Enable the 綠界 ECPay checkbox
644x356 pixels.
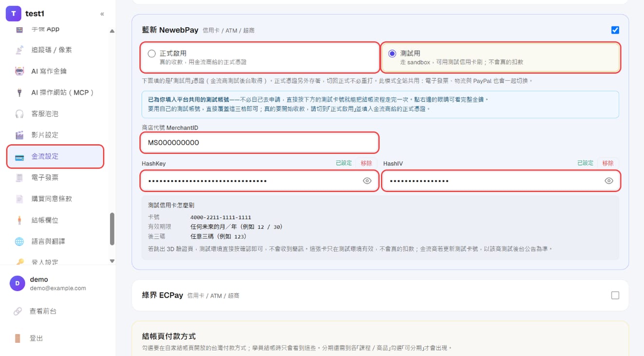615,295
